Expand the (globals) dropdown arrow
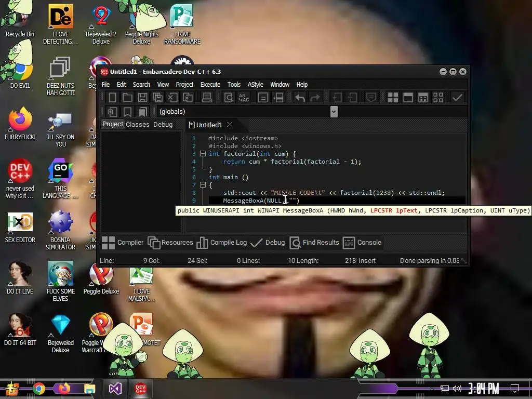This screenshot has width=532, height=399. 334,112
